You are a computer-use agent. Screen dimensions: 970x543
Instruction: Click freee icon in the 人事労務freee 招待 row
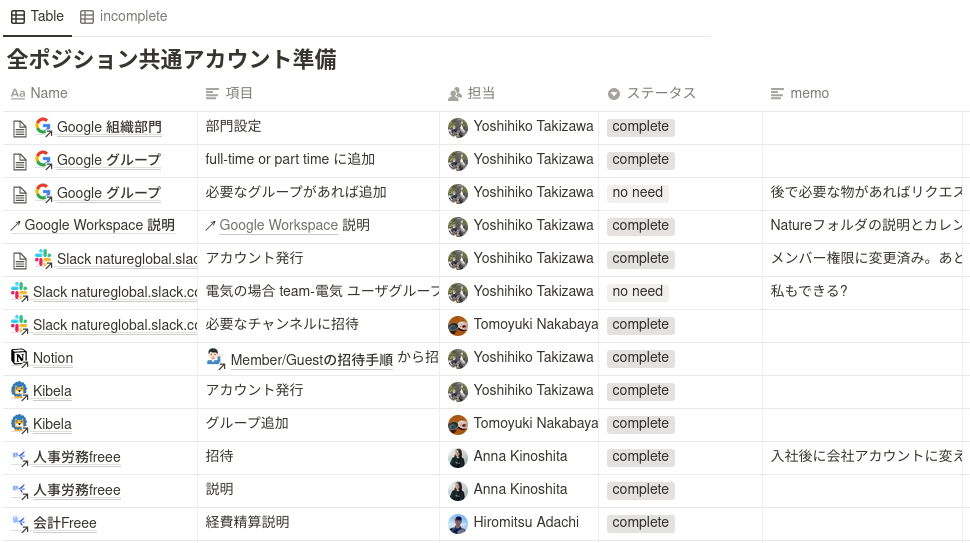click(x=20, y=458)
